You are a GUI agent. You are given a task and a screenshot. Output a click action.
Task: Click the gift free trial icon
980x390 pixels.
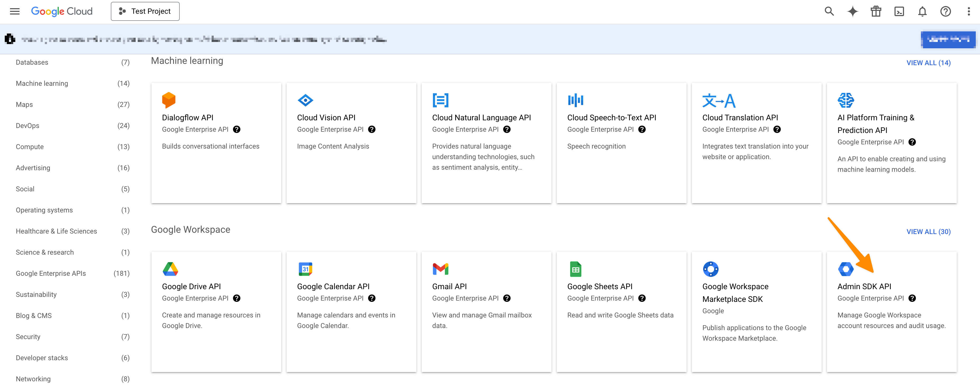coord(876,11)
